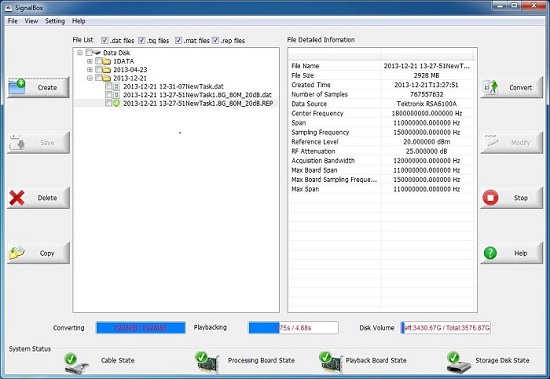
Task: Click the Playbacking progress bar
Action: (293, 328)
